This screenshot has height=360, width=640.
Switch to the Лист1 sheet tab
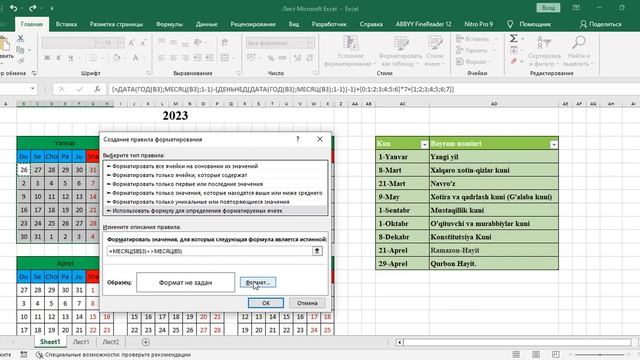81,342
